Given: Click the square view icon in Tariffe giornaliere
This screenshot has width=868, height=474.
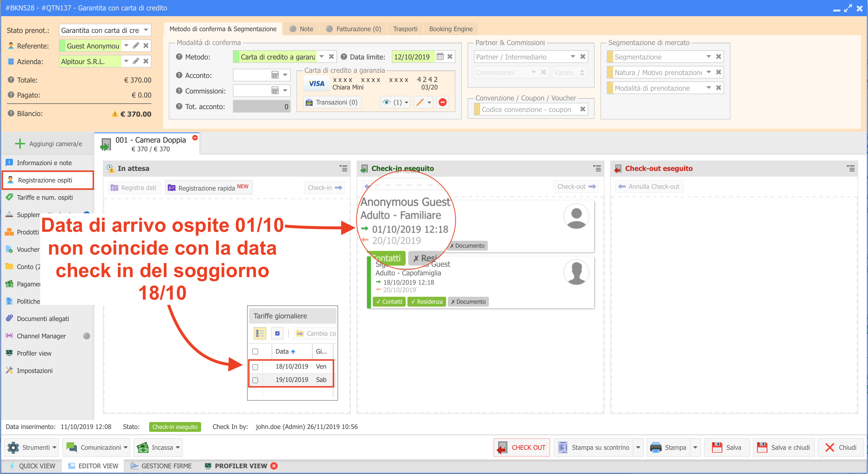Looking at the screenshot, I should [x=277, y=333].
